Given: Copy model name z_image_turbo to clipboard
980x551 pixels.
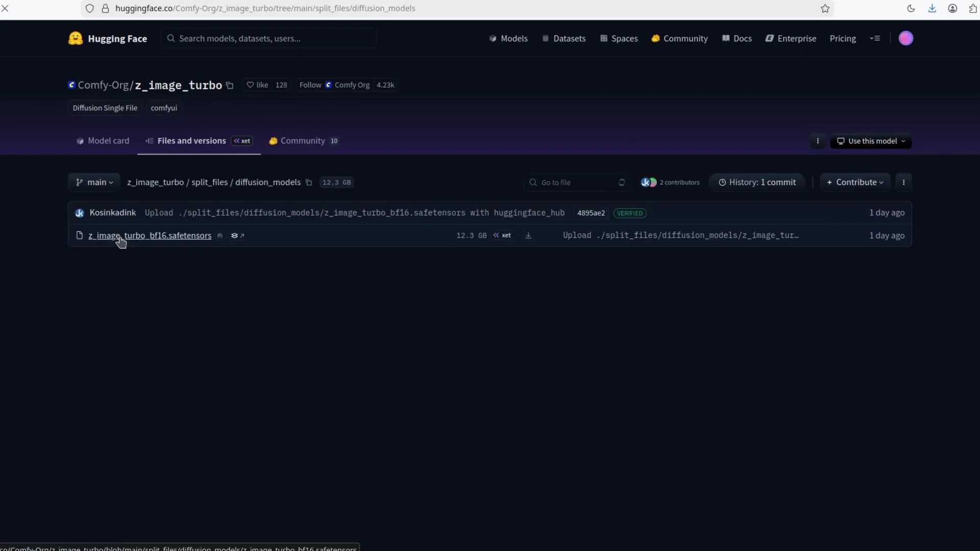Looking at the screenshot, I should (x=230, y=86).
